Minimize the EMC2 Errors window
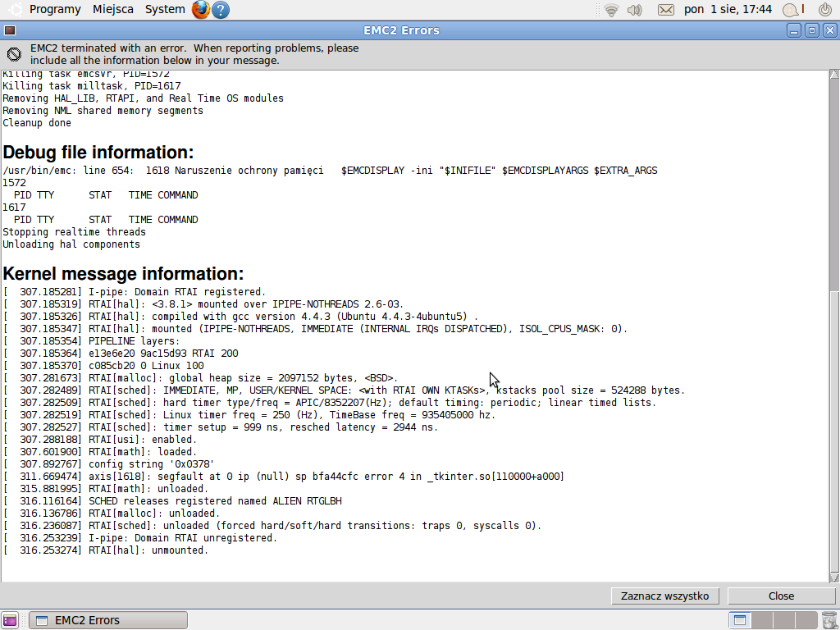Viewport: 840px width, 630px height. (x=794, y=30)
